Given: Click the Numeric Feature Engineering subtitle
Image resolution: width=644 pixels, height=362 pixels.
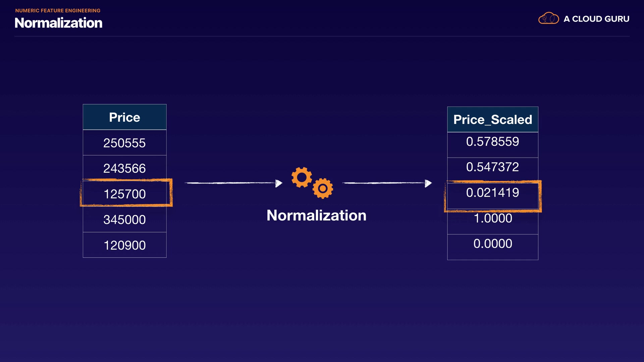Looking at the screenshot, I should pos(58,11).
